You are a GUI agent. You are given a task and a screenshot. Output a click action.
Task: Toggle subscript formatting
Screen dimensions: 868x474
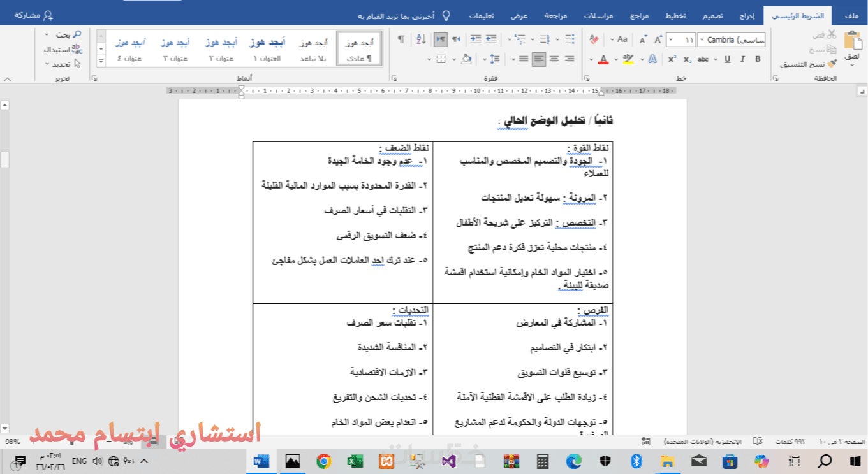688,59
